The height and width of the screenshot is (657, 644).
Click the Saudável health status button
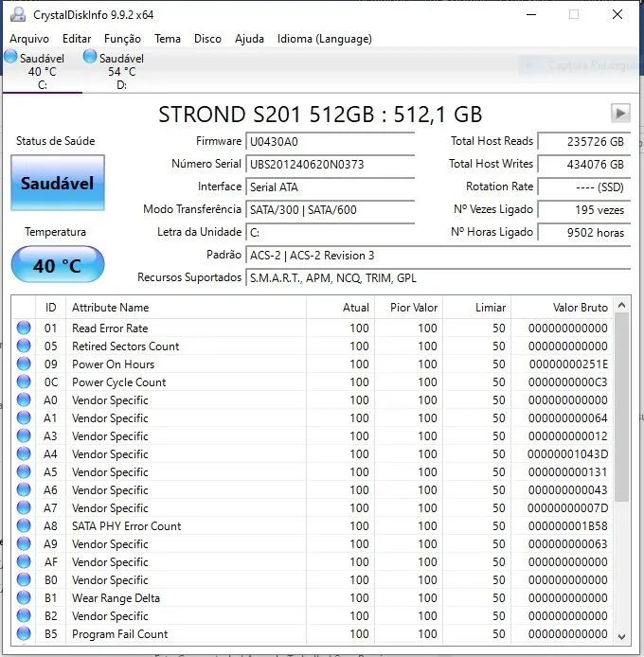[x=58, y=183]
